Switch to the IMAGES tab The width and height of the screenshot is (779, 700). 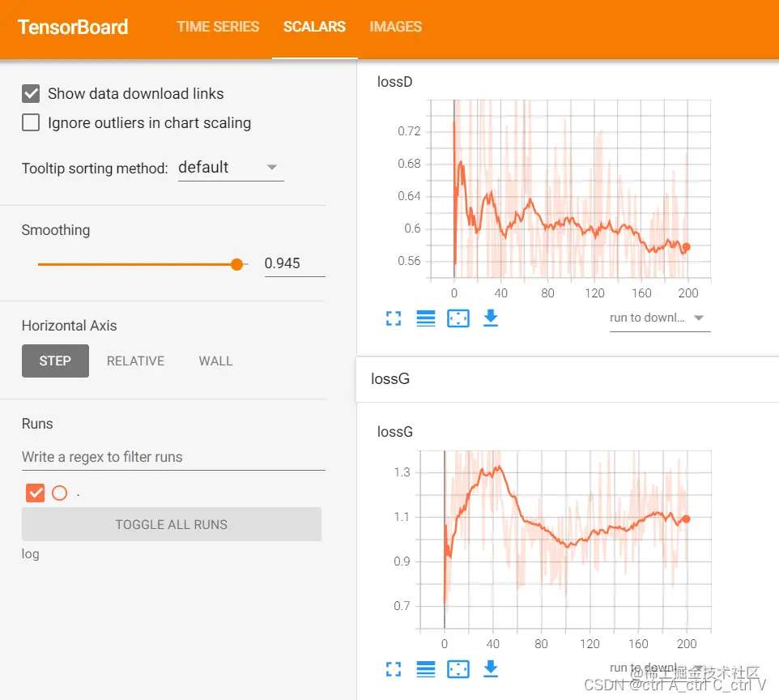(396, 27)
